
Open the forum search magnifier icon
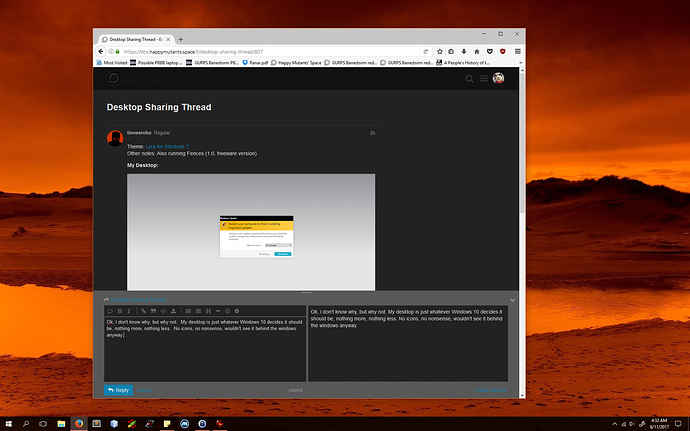pyautogui.click(x=470, y=79)
